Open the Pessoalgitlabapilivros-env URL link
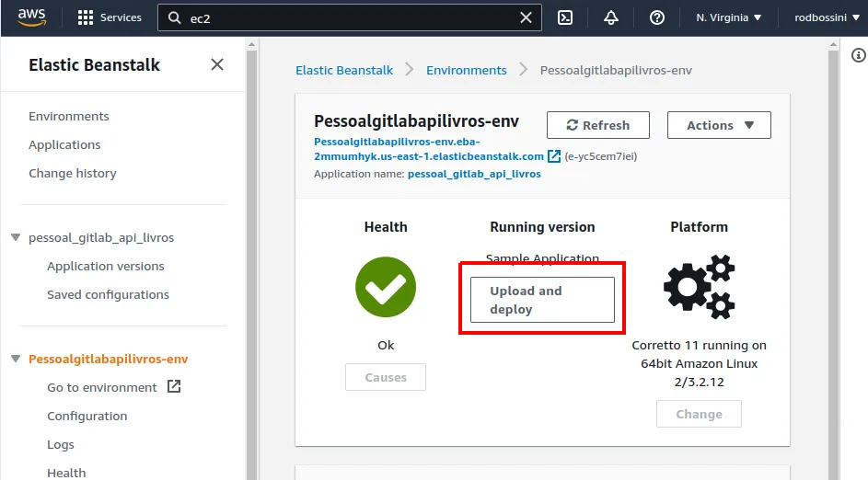 pos(429,149)
